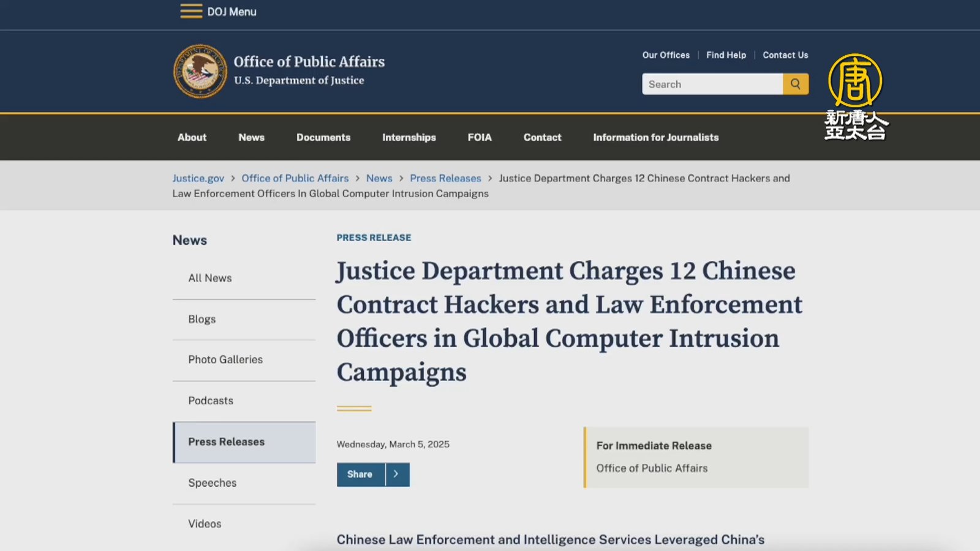Screen dimensions: 980x551
Task: Click the Share button
Action: [x=360, y=474]
